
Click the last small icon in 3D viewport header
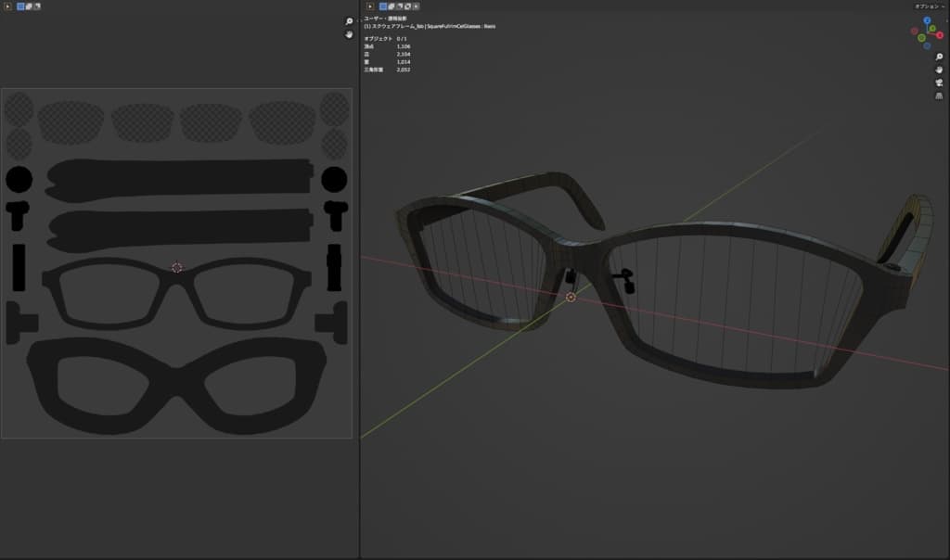click(x=417, y=6)
